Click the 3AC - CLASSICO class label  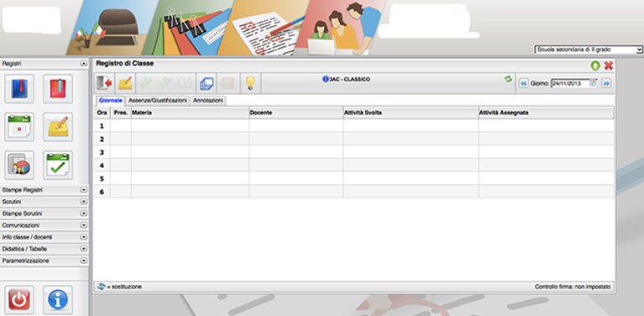click(x=349, y=79)
